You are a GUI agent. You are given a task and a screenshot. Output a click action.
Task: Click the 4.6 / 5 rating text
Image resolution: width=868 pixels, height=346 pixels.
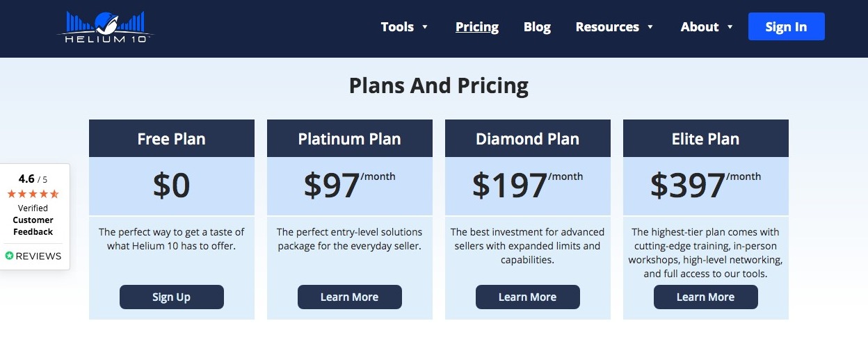(33, 179)
